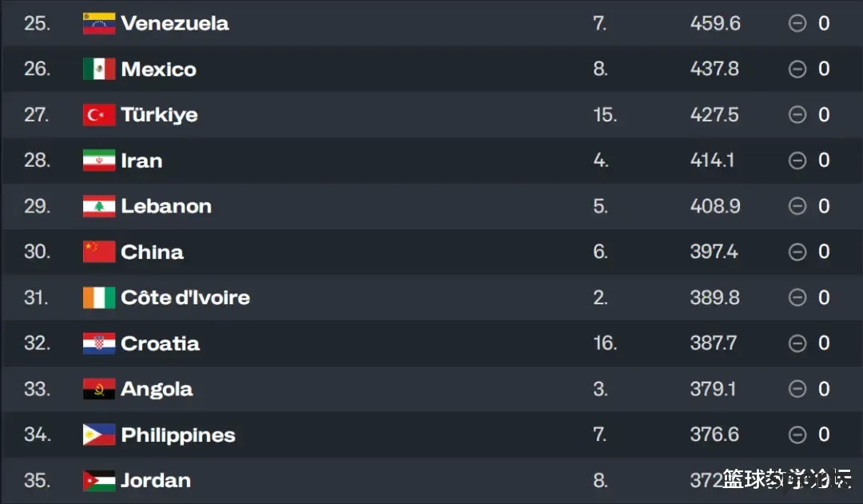Open the China team name link

(152, 252)
